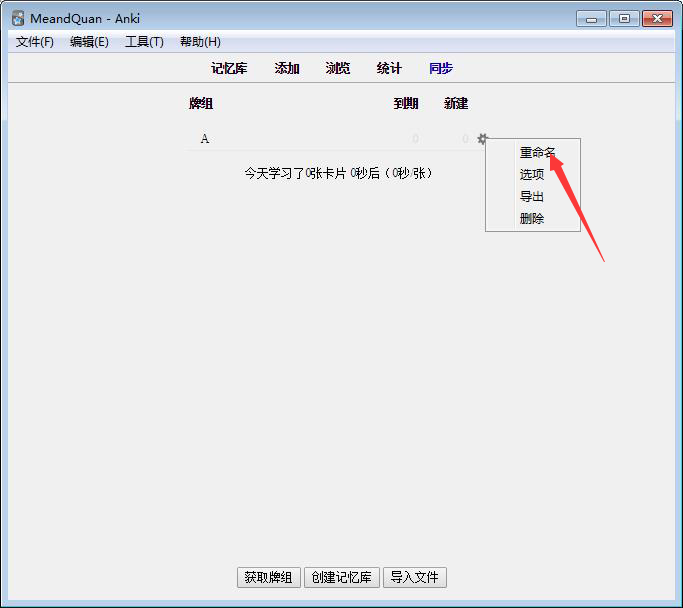
Task: Click the 获取牌组 button
Action: click(269, 578)
